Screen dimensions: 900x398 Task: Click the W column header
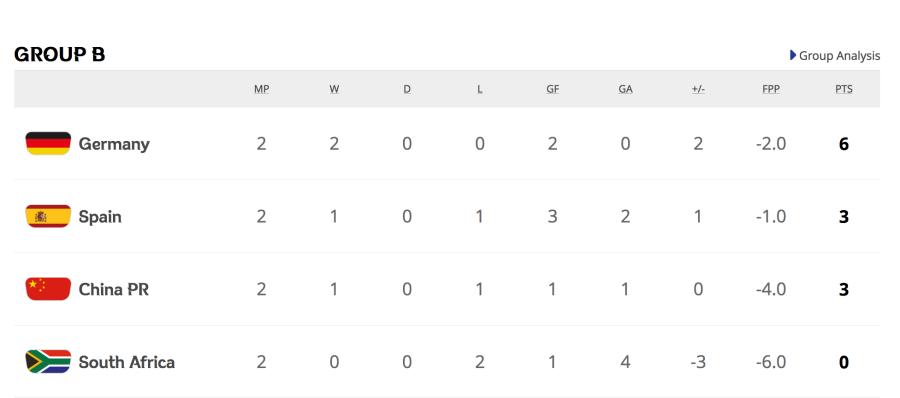click(x=334, y=89)
